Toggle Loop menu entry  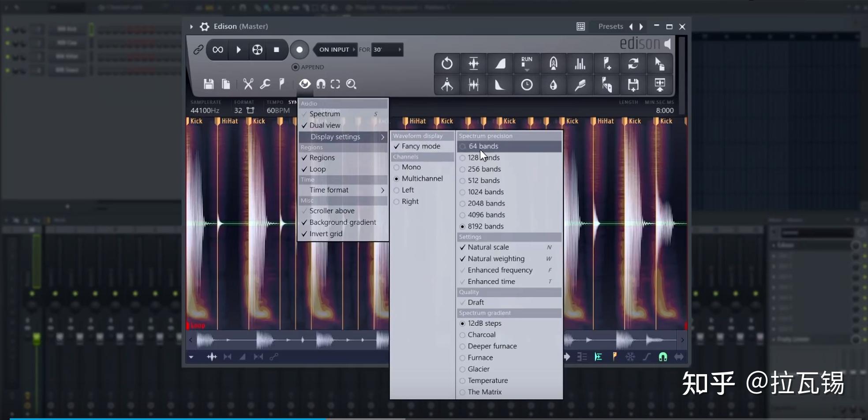[x=343, y=169]
